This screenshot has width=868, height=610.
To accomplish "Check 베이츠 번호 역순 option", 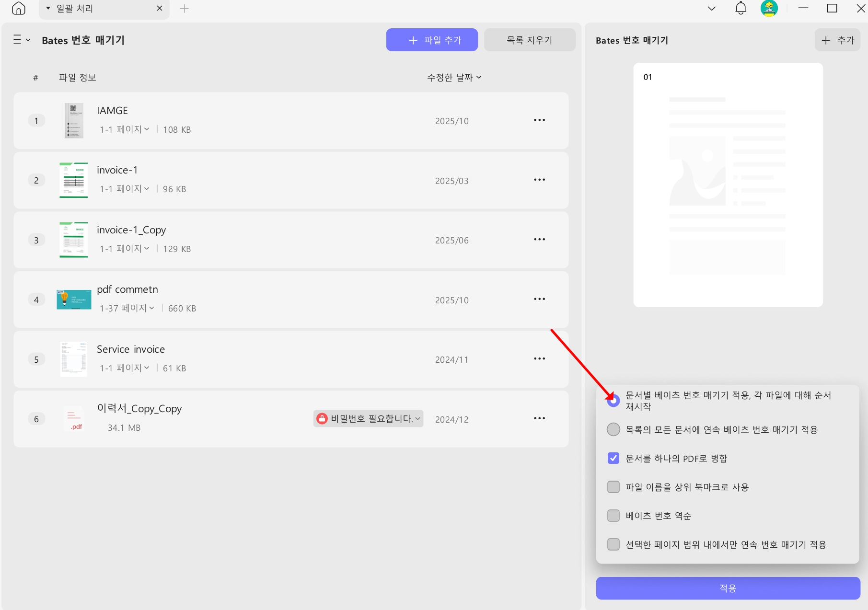I will pos(613,516).
